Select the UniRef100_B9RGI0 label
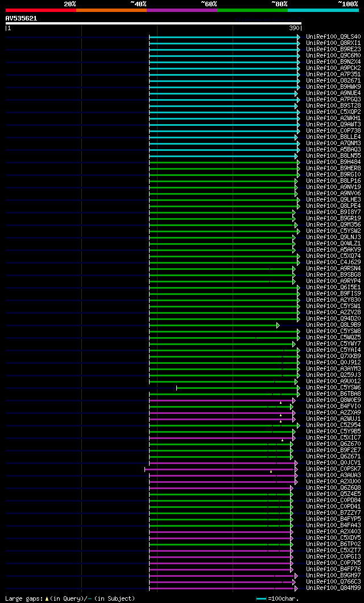 (334, 175)
